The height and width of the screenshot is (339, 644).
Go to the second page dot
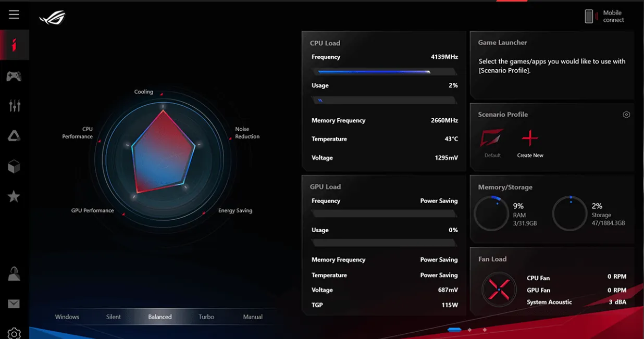(x=469, y=330)
